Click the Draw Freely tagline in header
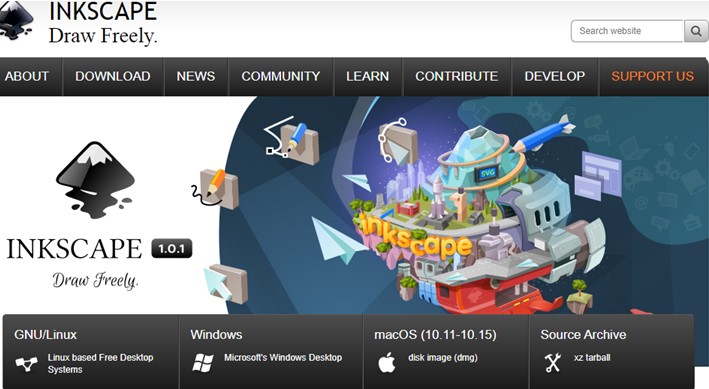The width and height of the screenshot is (709, 389). pos(103,36)
